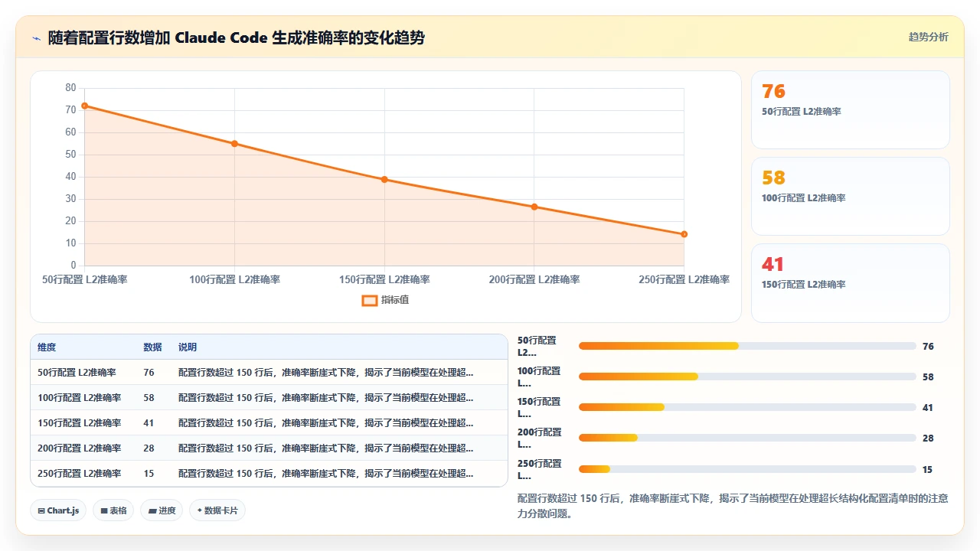Click progress label 250行配置 L...
The width and height of the screenshot is (980, 551).
pos(540,469)
